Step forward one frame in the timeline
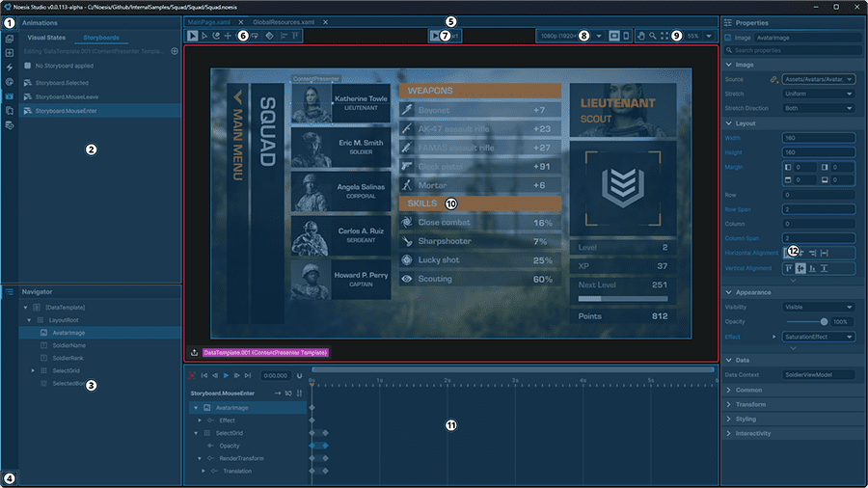Viewport: 868px width, 488px height. pos(237,376)
